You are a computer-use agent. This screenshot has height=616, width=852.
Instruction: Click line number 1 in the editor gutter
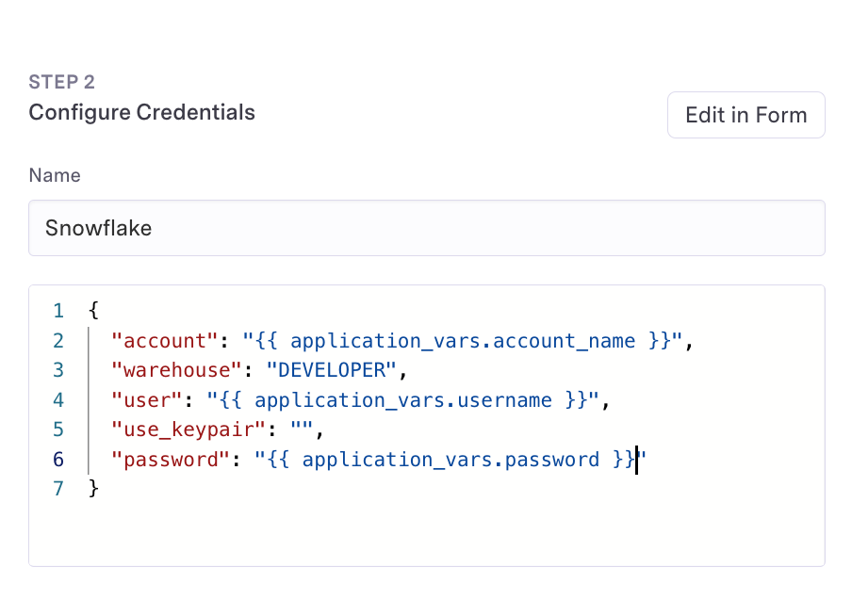(x=58, y=311)
